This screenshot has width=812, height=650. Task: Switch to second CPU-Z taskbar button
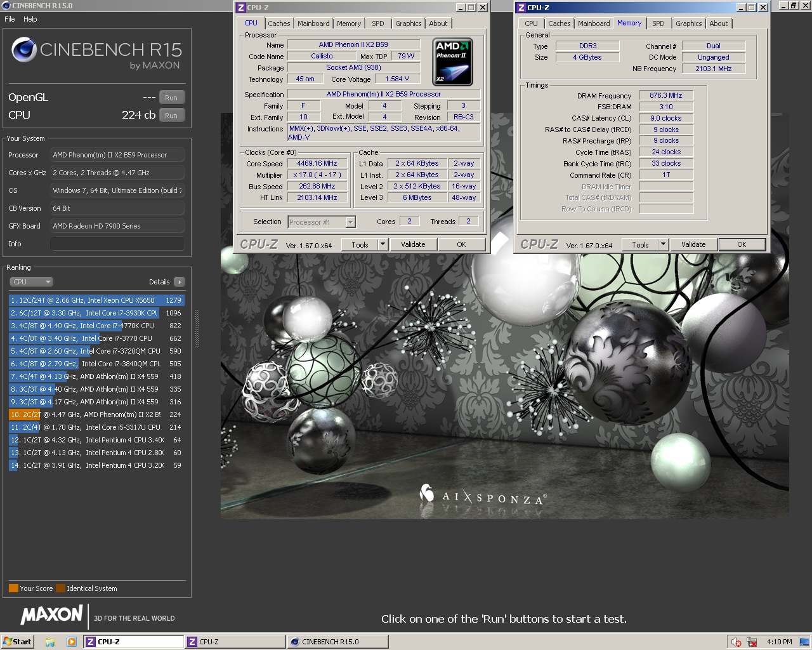pyautogui.click(x=235, y=642)
